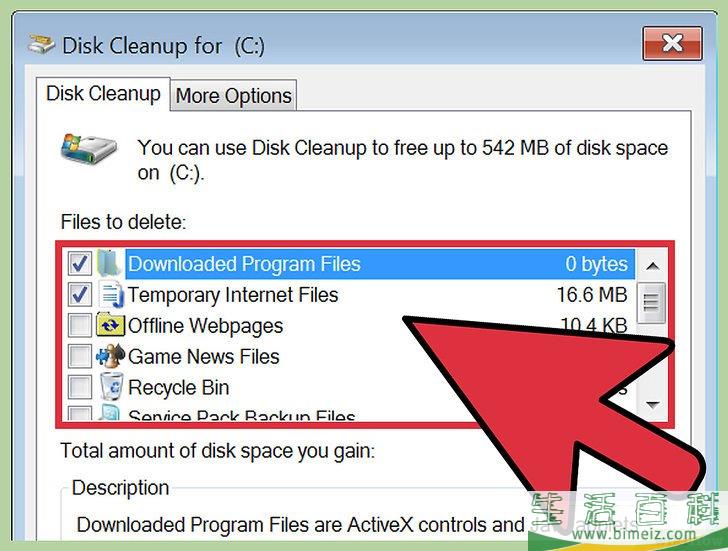
Task: Click the Recycle Bin trash icon
Action: (x=111, y=387)
